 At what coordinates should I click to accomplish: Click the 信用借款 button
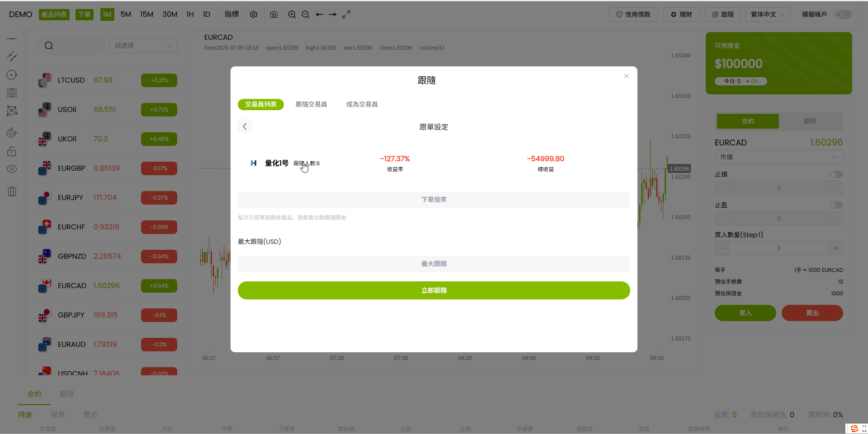[633, 14]
